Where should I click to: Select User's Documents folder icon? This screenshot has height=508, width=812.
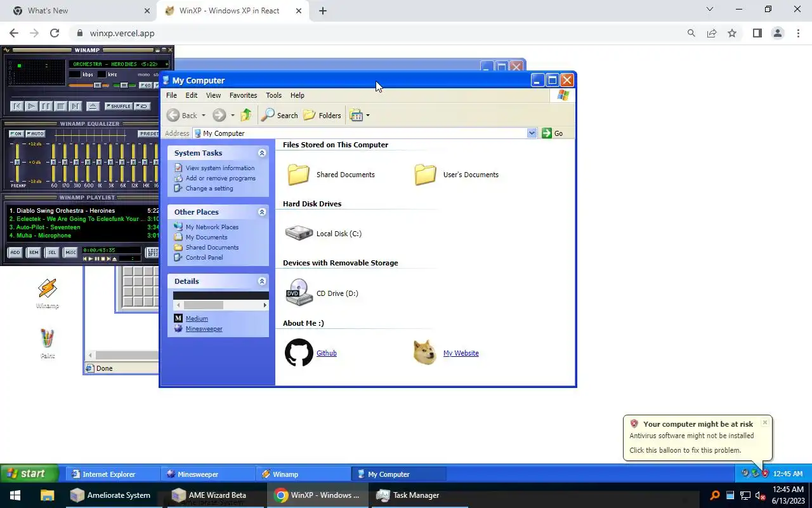(425, 175)
